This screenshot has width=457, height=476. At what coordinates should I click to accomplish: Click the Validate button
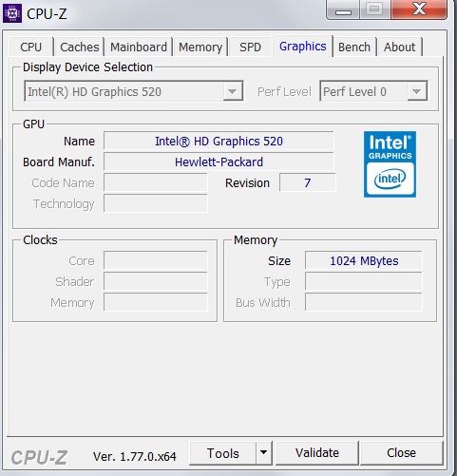coord(317,453)
